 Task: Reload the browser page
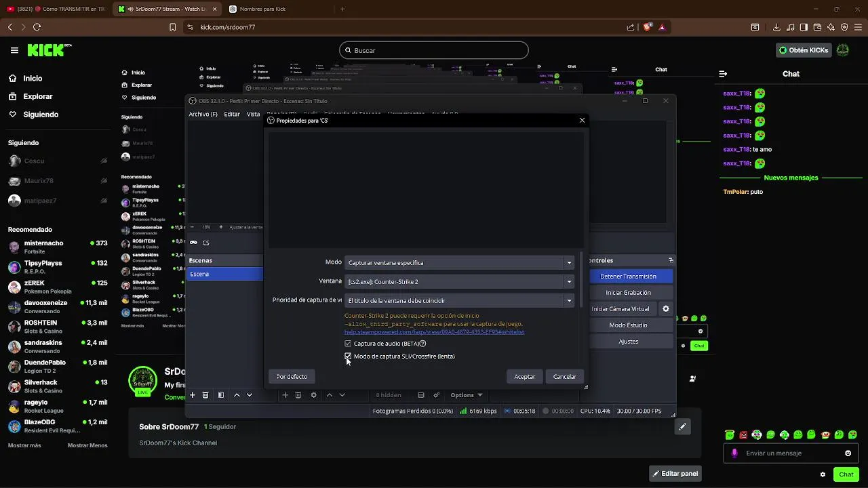(37, 27)
